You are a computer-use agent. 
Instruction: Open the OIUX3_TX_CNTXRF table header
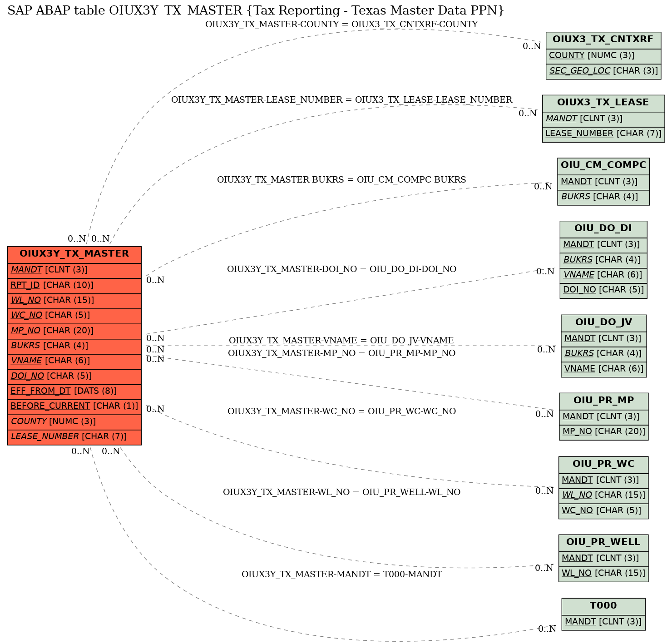[x=603, y=40]
